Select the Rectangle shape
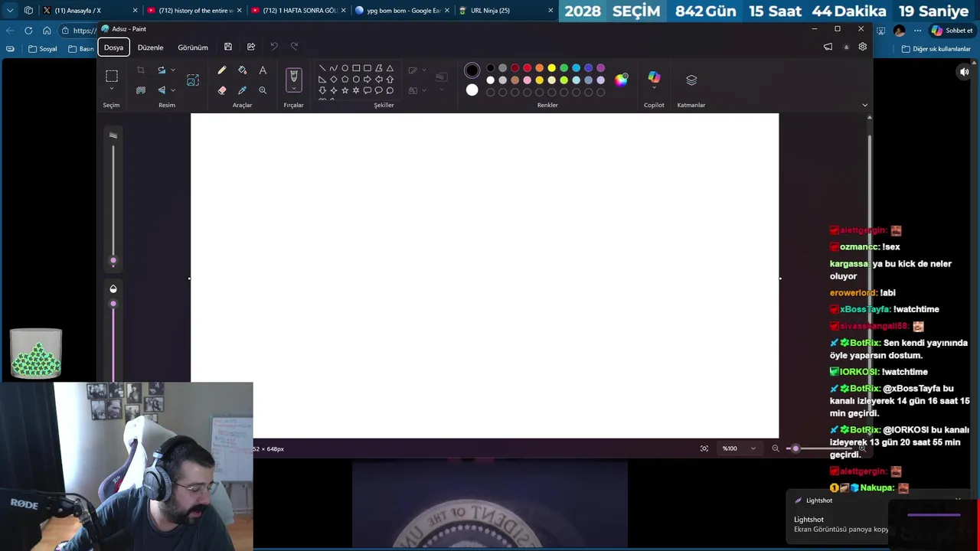The width and height of the screenshot is (980, 551). (356, 68)
